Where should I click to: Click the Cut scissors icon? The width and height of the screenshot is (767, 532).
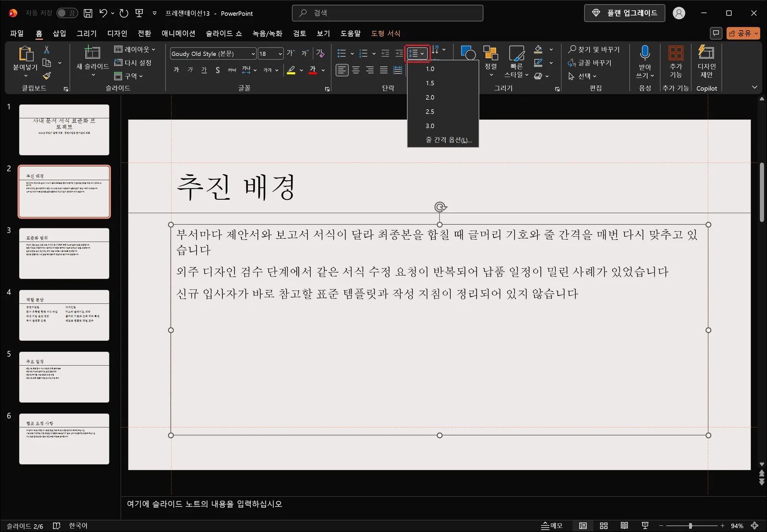tap(46, 49)
